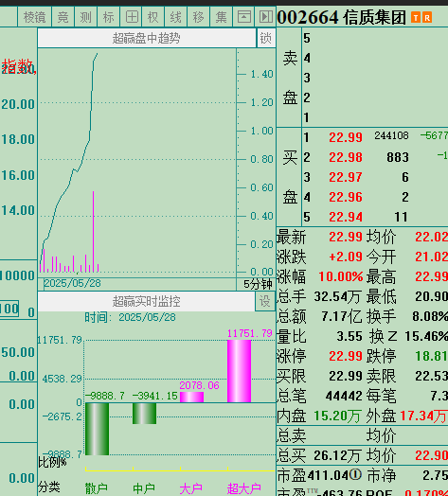Image resolution: width=448 pixels, height=496 pixels.
Task: Click the 标 marker toolbar button
Action: pyautogui.click(x=109, y=16)
